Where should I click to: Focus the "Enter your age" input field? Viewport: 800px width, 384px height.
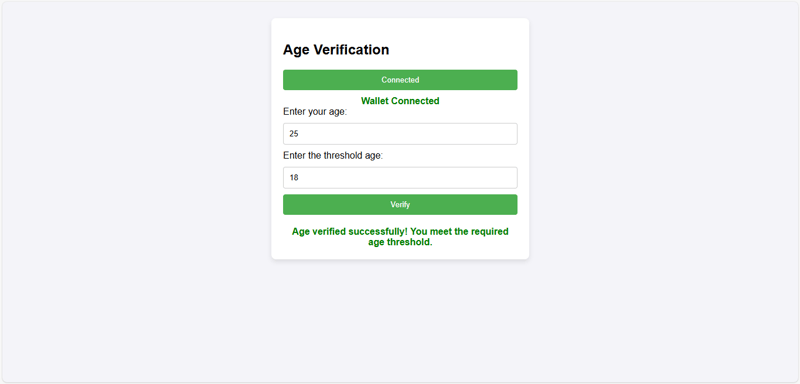tap(400, 134)
